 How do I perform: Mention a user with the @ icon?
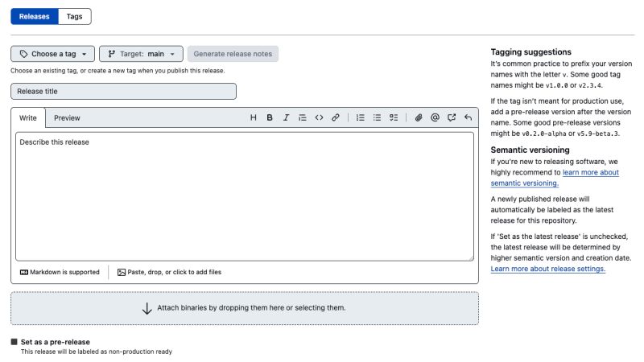tap(435, 117)
